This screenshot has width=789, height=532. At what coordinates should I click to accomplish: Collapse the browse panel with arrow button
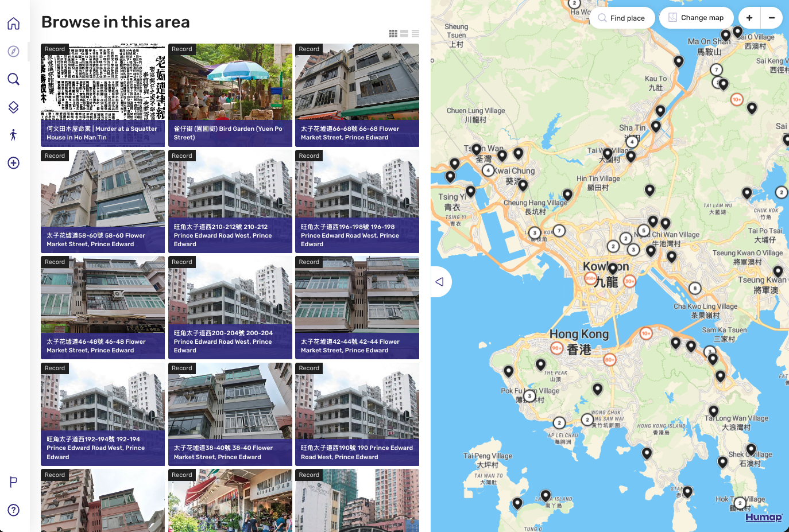[440, 282]
